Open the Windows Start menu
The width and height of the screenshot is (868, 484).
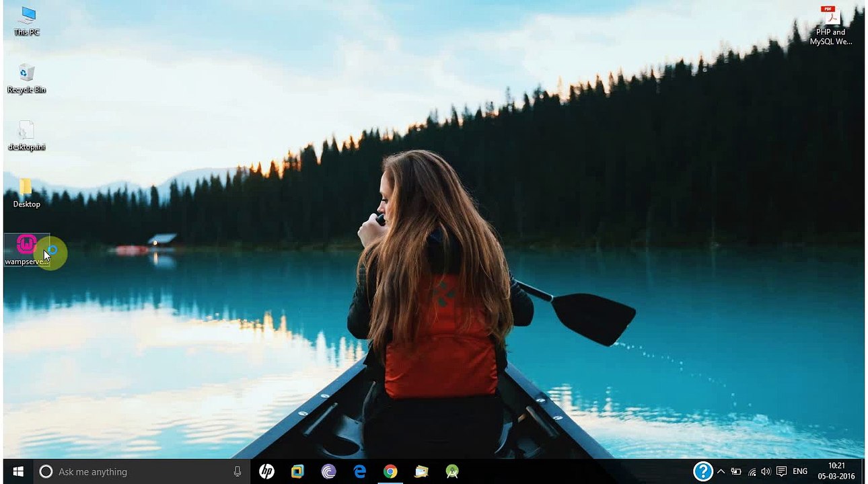(x=18, y=472)
